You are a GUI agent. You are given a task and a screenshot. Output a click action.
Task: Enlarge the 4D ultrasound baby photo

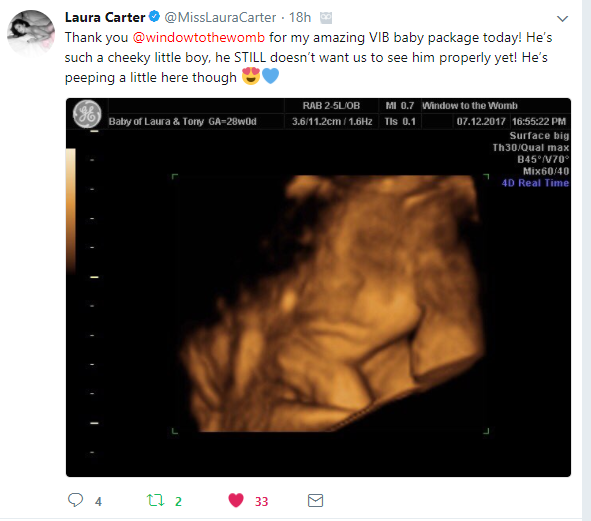[318, 287]
